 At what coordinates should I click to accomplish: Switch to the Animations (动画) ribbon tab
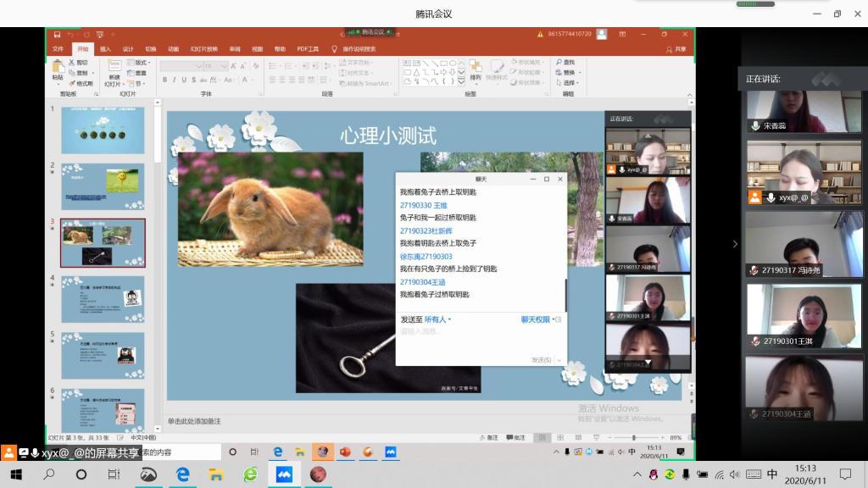tap(173, 49)
